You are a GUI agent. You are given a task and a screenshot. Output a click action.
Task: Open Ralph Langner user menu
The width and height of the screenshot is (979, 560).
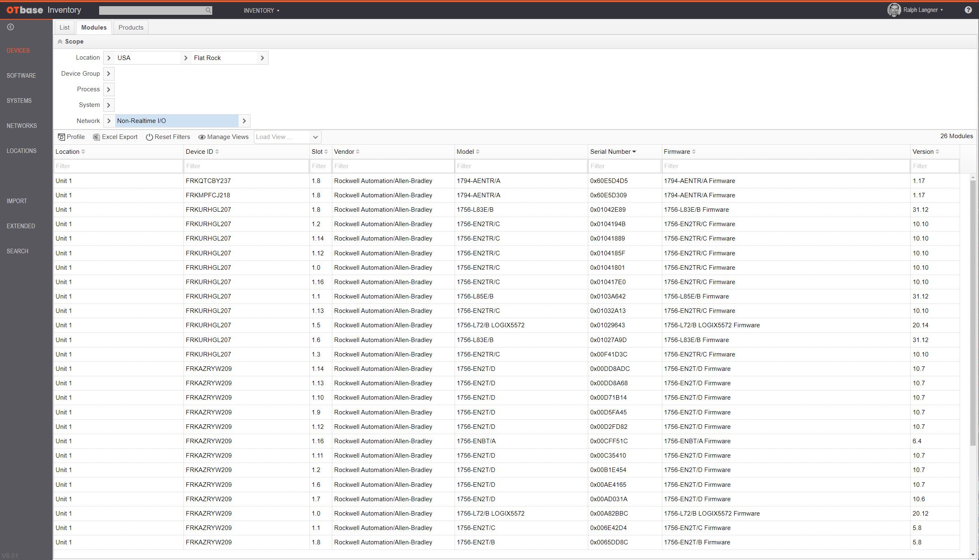pos(923,10)
